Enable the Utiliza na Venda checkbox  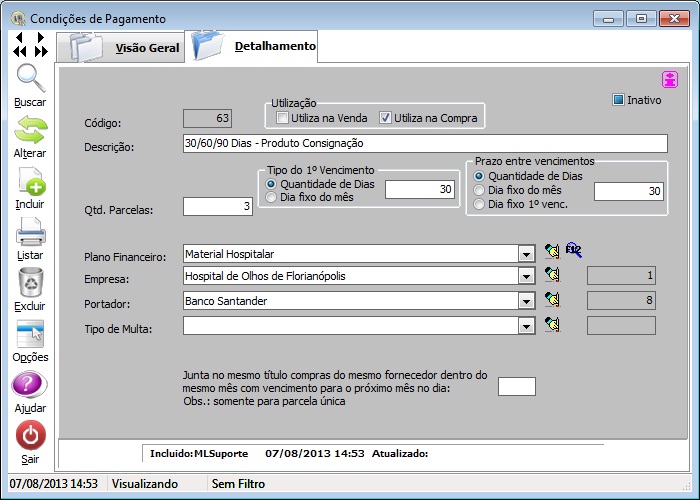282,118
